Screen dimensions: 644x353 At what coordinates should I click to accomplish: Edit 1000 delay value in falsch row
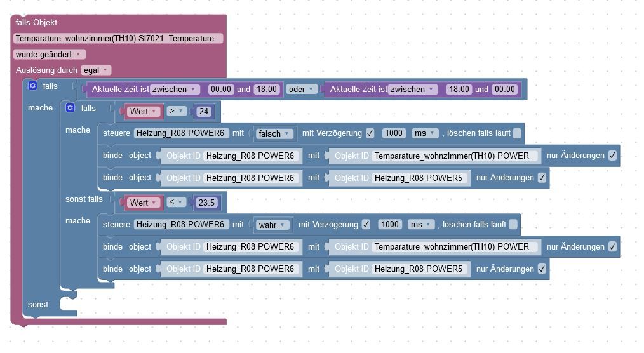(x=394, y=133)
